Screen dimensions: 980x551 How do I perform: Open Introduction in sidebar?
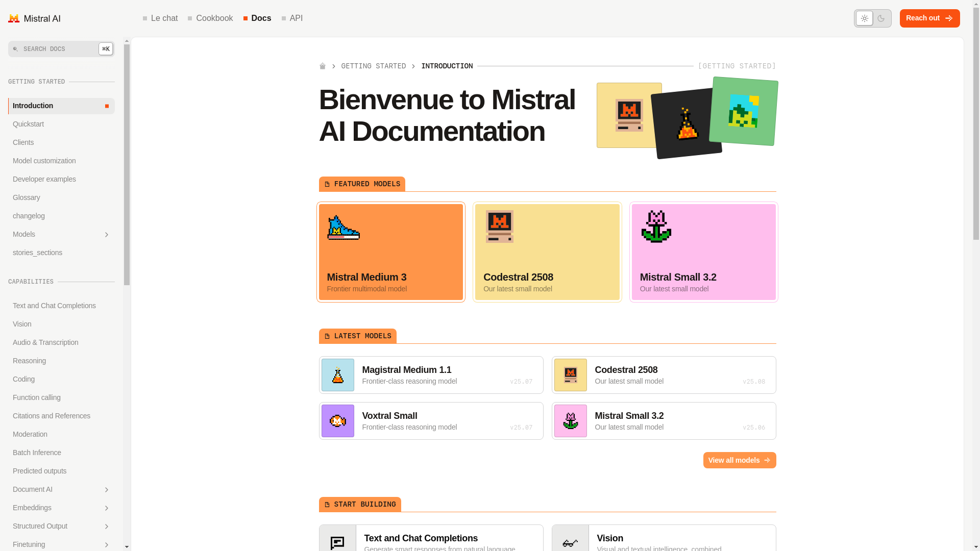pyautogui.click(x=61, y=106)
